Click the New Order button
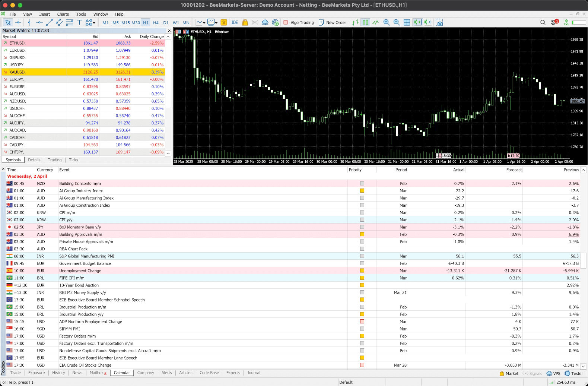Image resolution: width=588 pixels, height=386 pixels. click(x=332, y=22)
